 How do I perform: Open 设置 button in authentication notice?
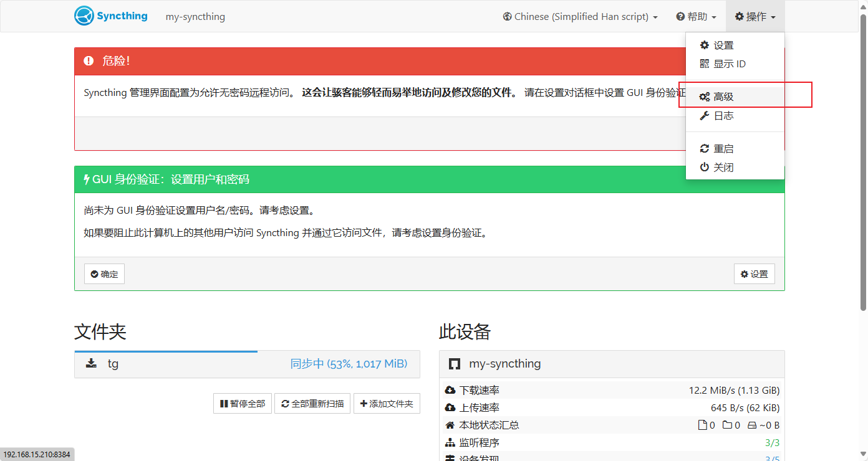(755, 274)
